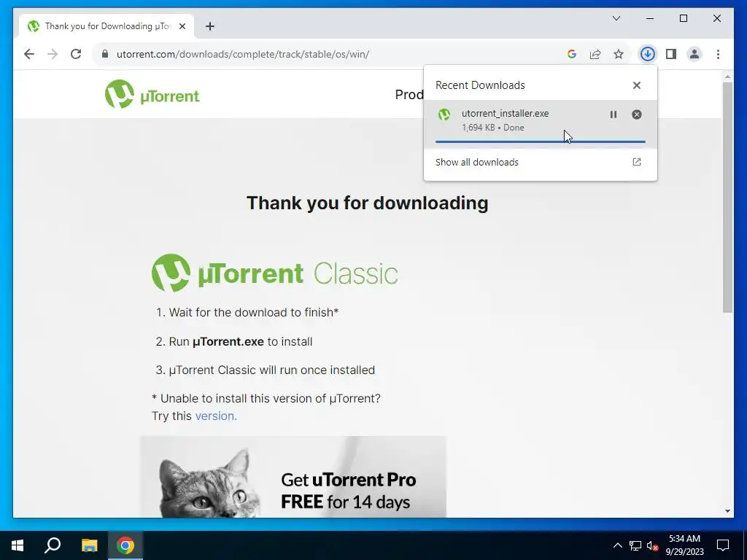This screenshot has height=560, width=747.
Task: Pause the utorrent_installer.exe download
Action: coord(613,114)
